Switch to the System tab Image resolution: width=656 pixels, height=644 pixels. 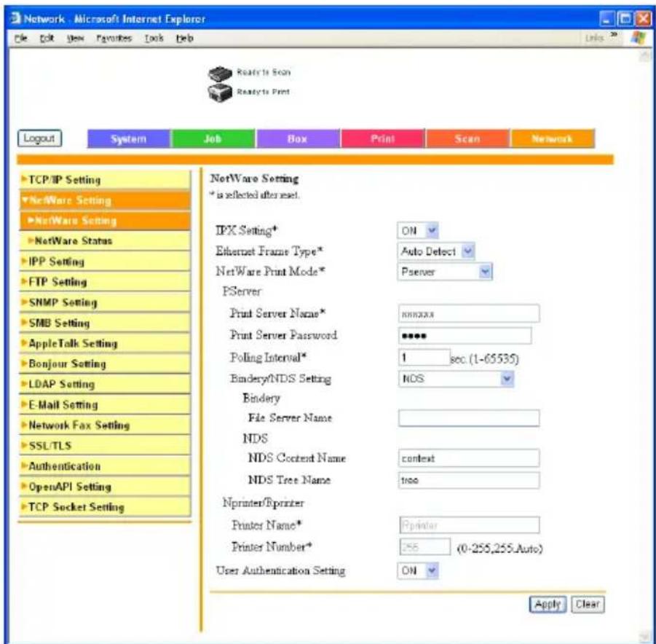click(128, 138)
